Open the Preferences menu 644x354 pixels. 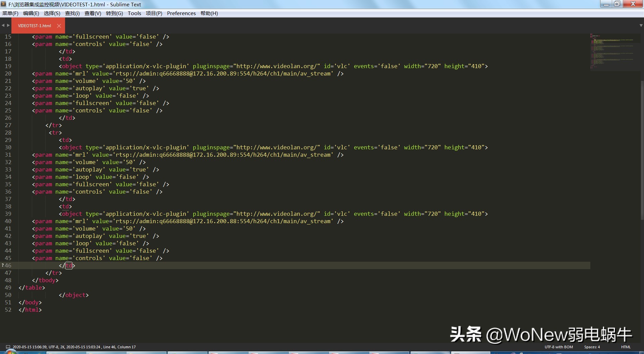tap(181, 13)
